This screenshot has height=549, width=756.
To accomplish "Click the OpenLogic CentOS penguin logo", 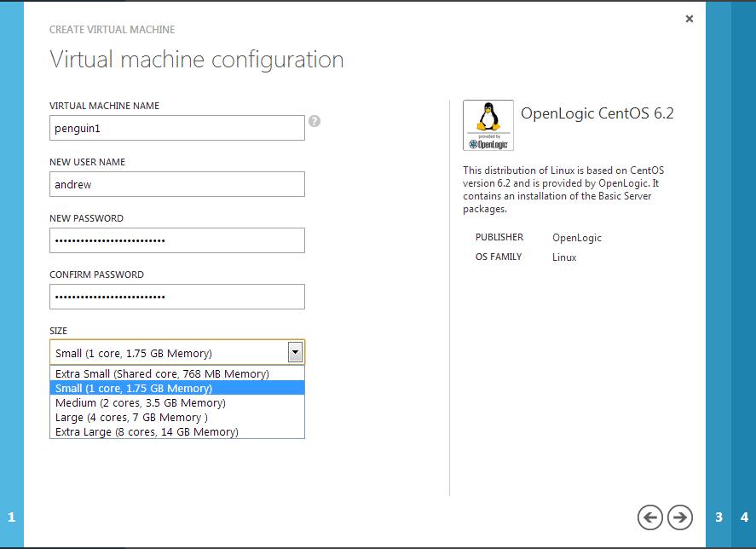I will pyautogui.click(x=488, y=125).
